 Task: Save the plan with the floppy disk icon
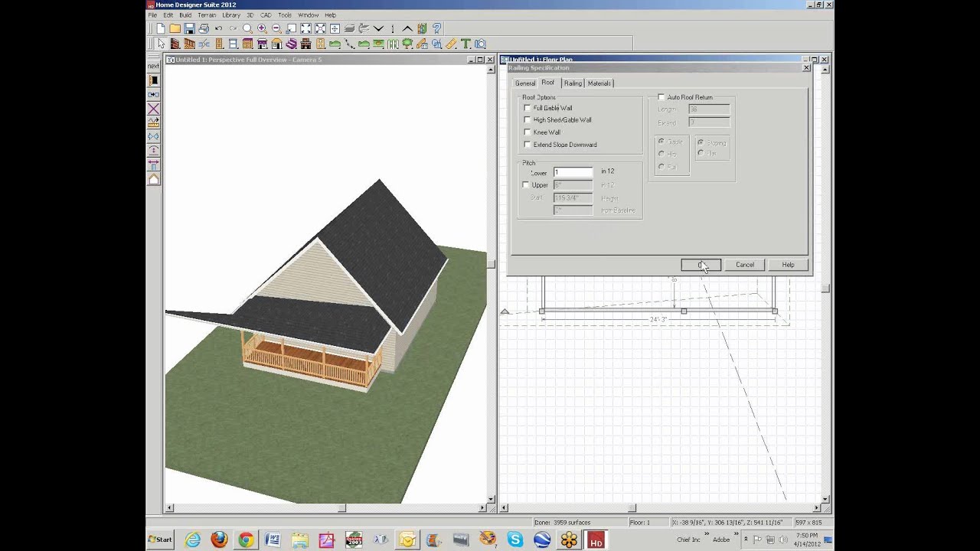click(189, 28)
